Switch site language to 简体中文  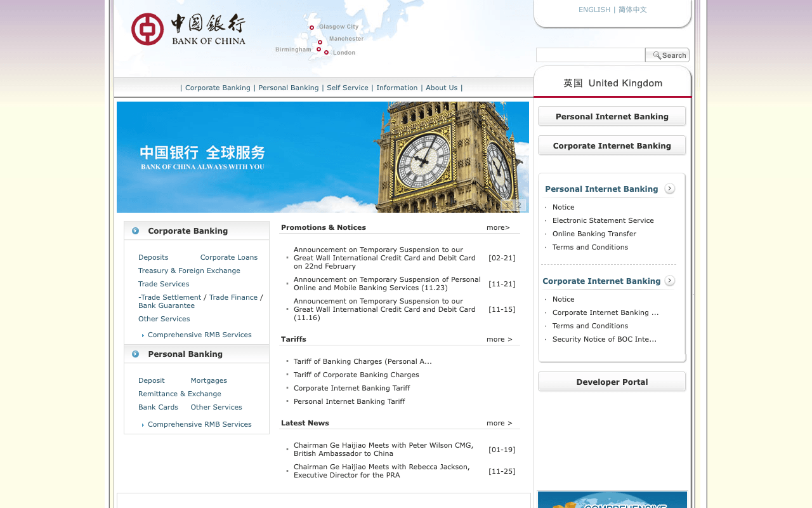coord(632,9)
